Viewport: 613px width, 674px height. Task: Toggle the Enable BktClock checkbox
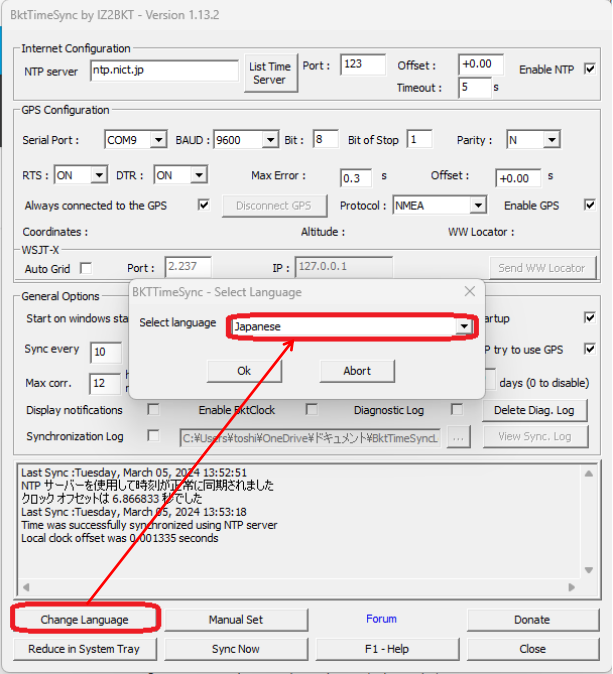[312, 409]
